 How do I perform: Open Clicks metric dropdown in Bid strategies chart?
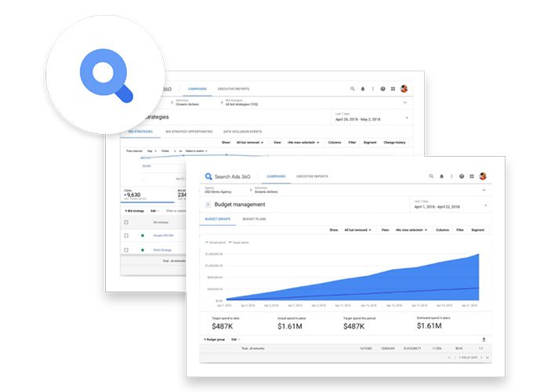(169, 151)
